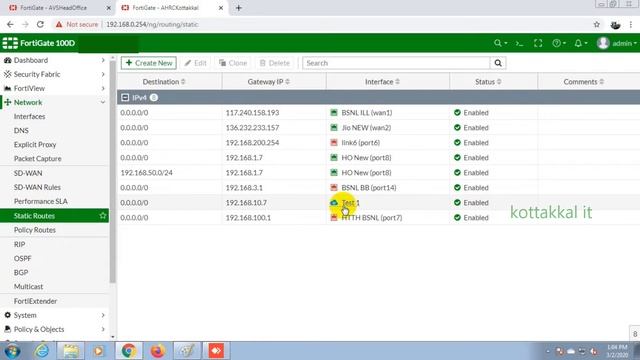Collapse the IPv4 group

click(125, 98)
